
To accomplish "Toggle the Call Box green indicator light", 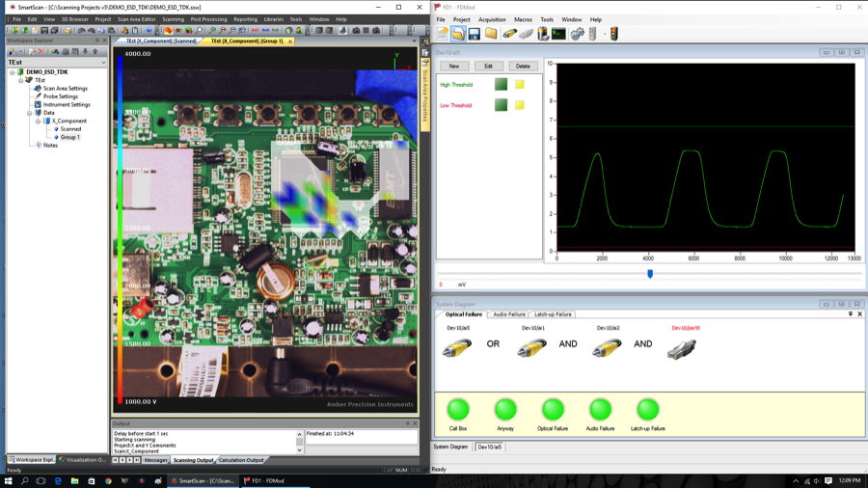I will click(x=458, y=410).
